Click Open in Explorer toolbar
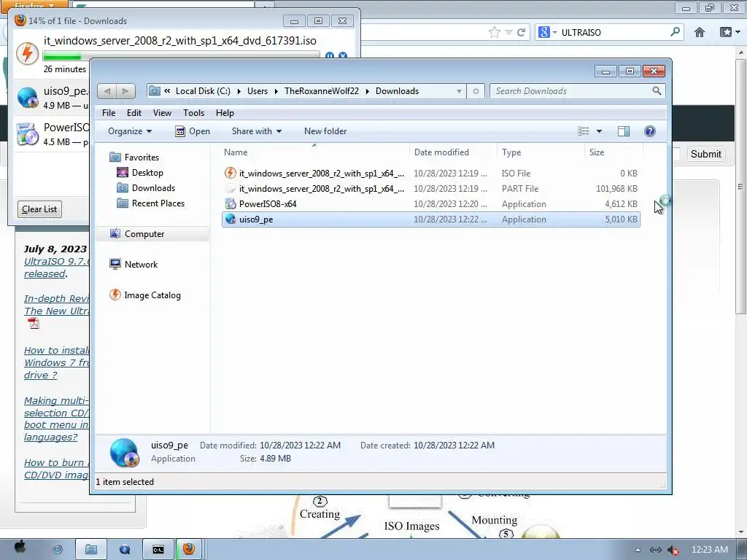The image size is (747, 560). 193,131
